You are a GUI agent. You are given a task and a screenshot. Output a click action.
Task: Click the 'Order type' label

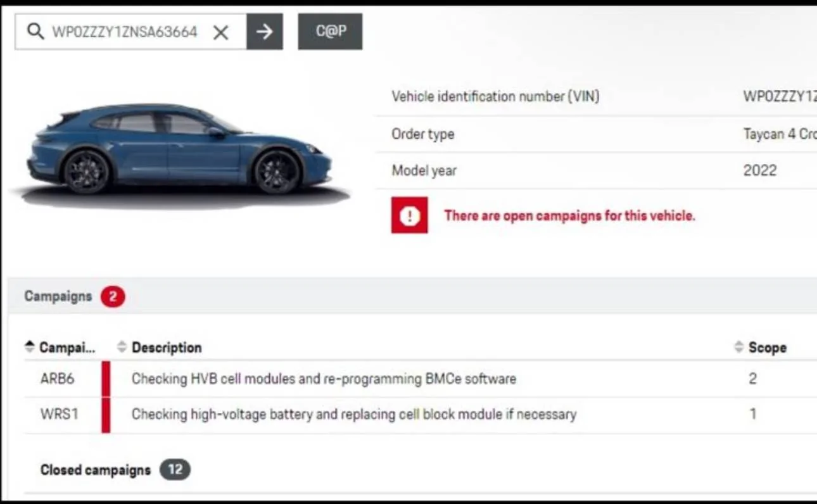(x=422, y=134)
